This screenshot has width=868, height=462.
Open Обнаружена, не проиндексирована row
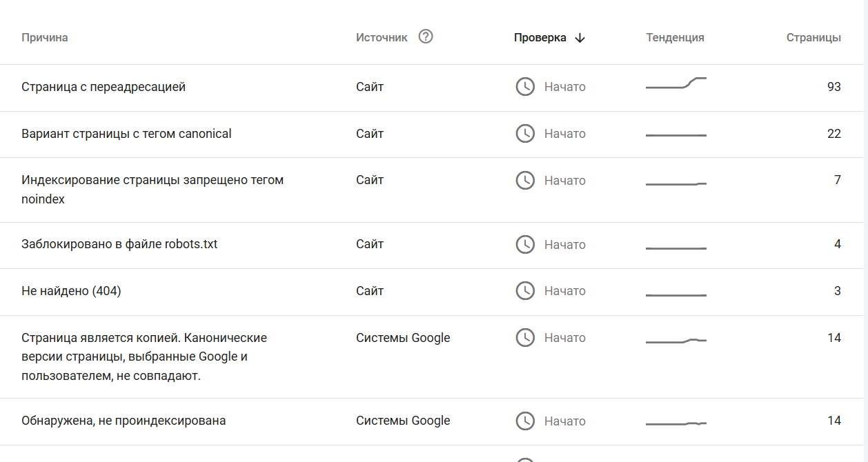click(x=124, y=421)
